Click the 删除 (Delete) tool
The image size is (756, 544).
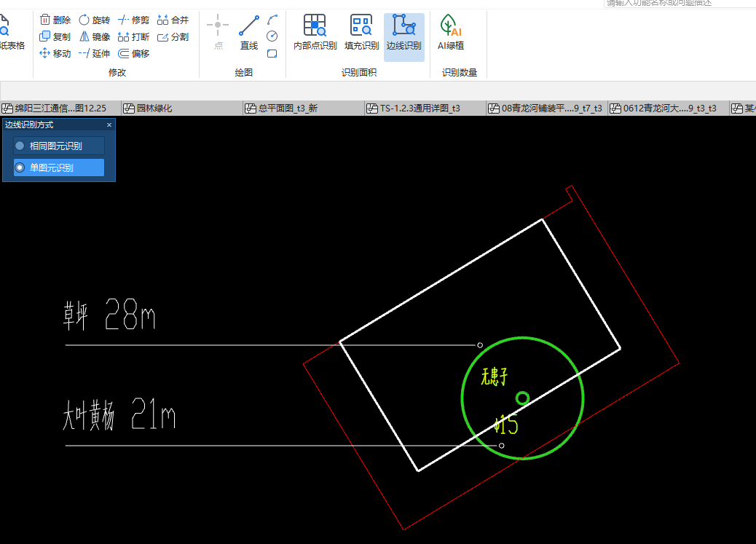pyautogui.click(x=55, y=20)
